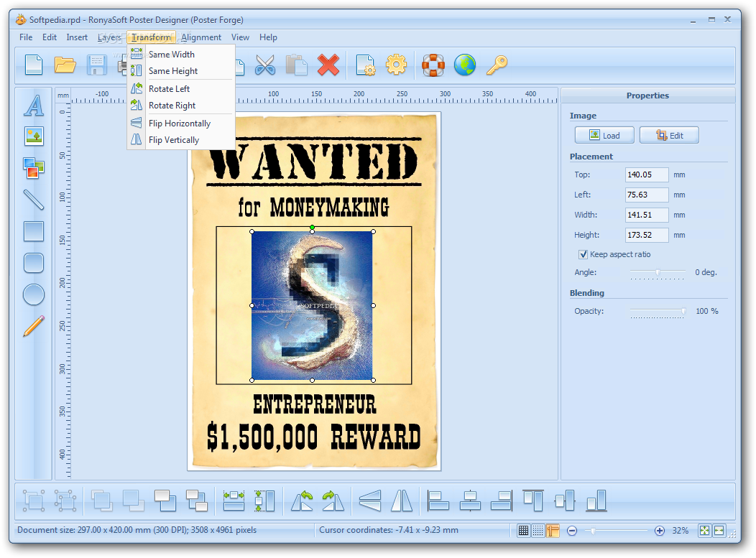The image size is (756, 558).
Task: Choose Same Width from Transform menu
Action: [181, 55]
